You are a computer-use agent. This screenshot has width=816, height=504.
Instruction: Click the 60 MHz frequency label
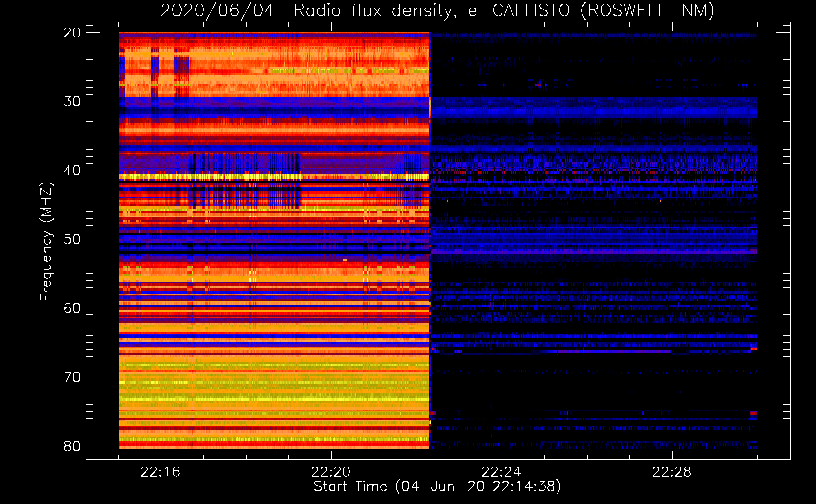pos(72,308)
